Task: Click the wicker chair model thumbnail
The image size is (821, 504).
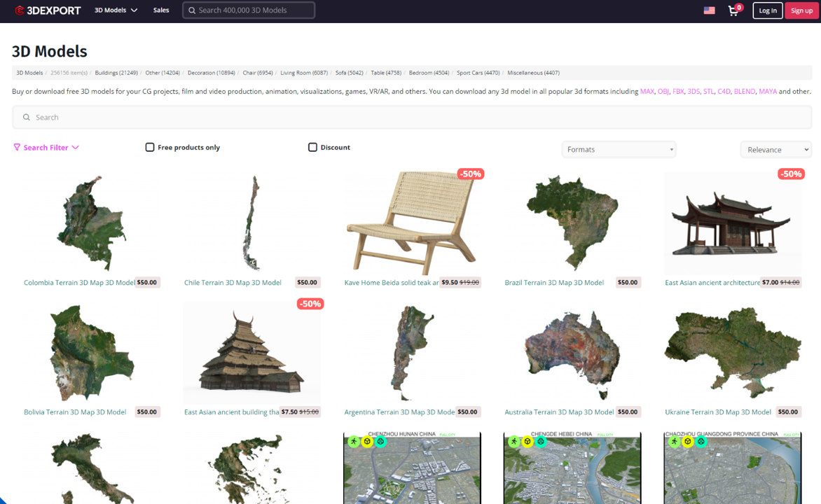Action: [412, 223]
